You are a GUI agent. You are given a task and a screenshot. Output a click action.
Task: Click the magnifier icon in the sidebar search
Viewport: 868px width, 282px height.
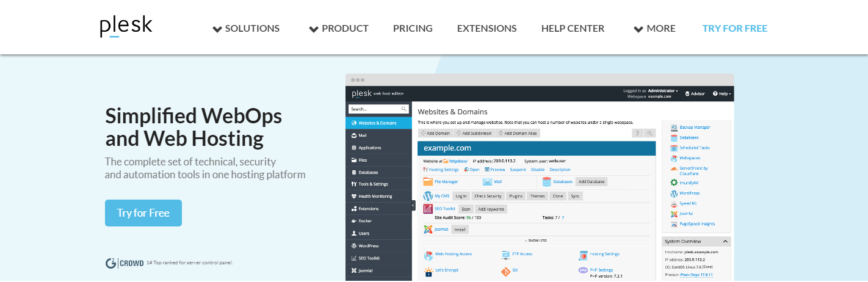403,109
